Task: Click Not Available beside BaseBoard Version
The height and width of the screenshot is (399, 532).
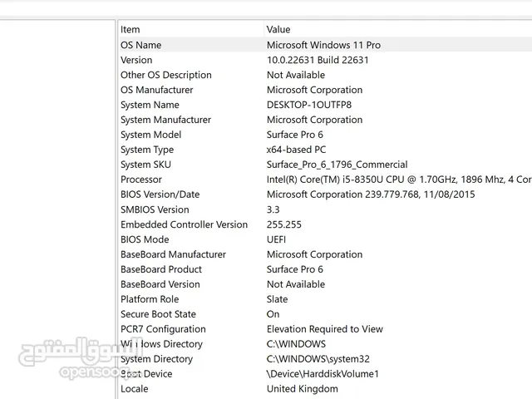Action: (x=296, y=284)
